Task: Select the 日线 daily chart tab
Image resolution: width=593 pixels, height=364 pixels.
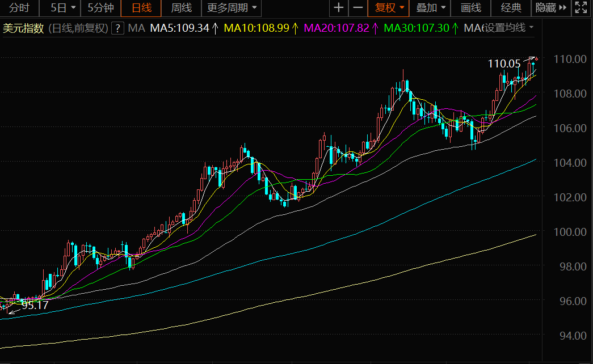Action: coord(141,7)
